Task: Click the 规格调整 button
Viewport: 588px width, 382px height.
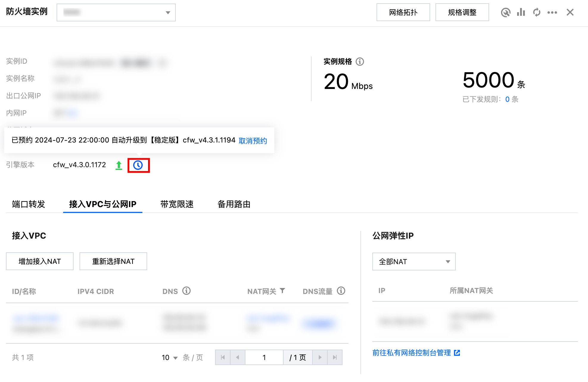Action: pyautogui.click(x=462, y=12)
